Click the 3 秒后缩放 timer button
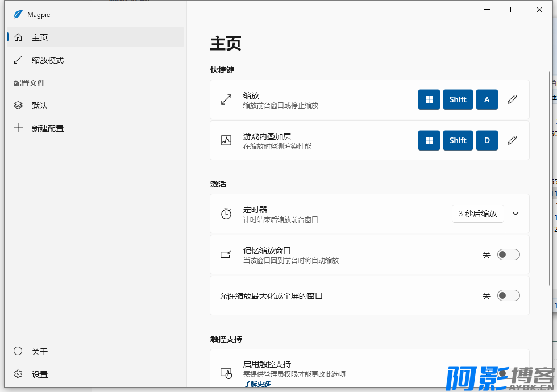Screen dimensions: 557x392 478,214
